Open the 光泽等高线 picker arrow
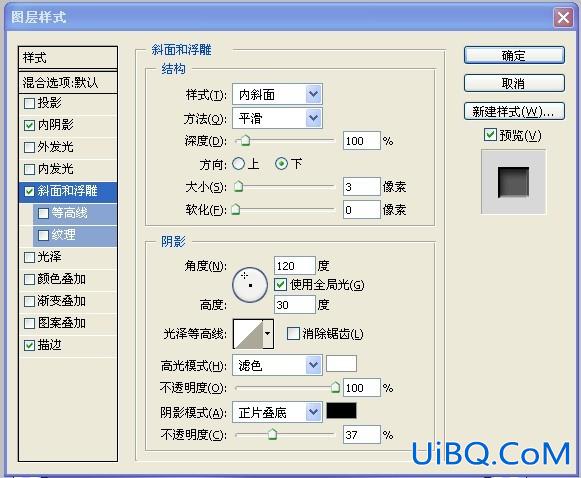Image resolution: width=581 pixels, height=478 pixels. point(268,334)
